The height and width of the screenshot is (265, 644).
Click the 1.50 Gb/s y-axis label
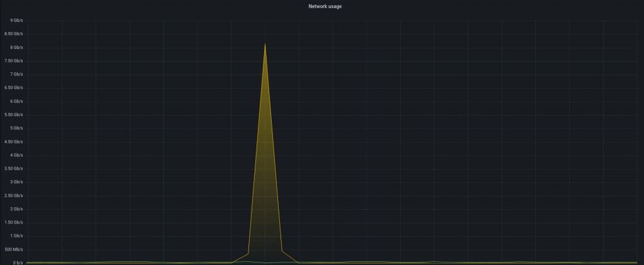click(12, 223)
